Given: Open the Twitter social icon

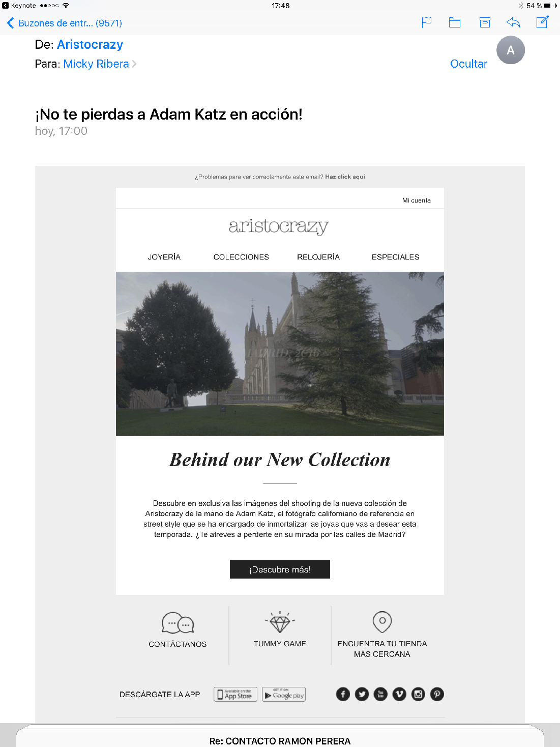Looking at the screenshot, I should pyautogui.click(x=362, y=694).
